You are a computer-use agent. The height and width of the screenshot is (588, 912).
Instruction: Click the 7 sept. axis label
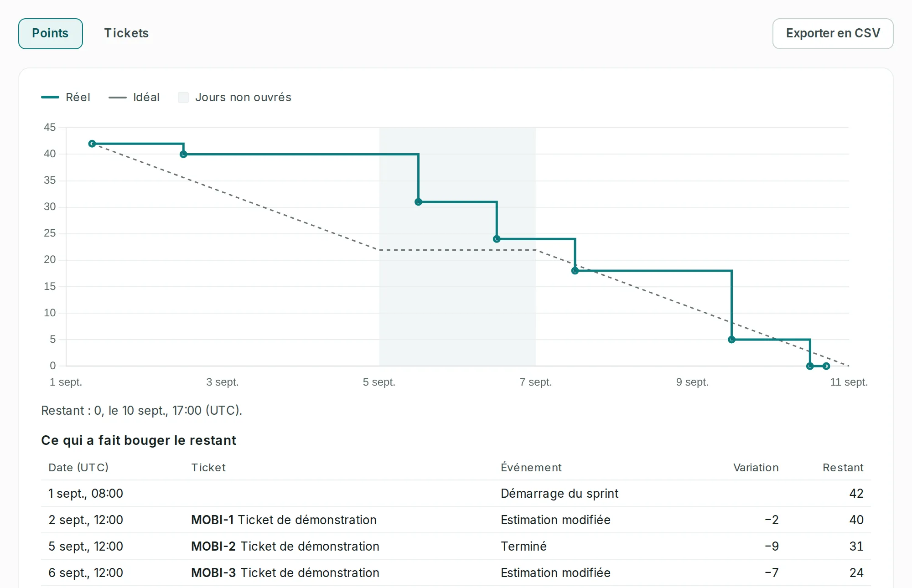pyautogui.click(x=536, y=382)
